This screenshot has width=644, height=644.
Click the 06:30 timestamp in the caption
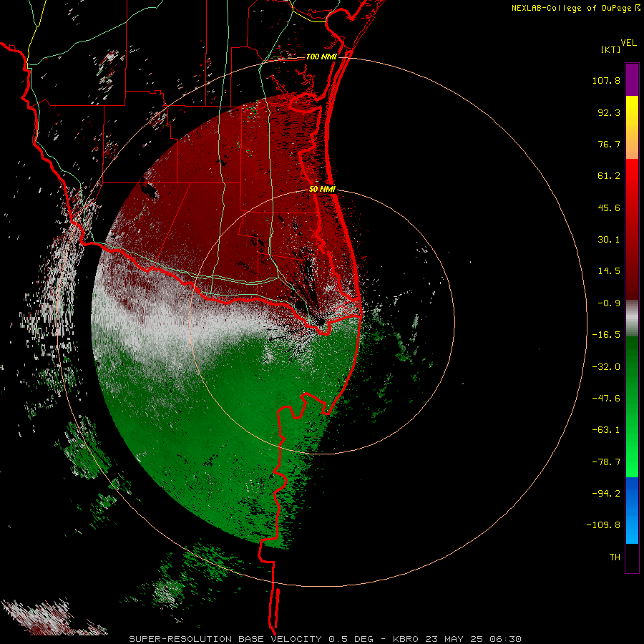click(506, 639)
